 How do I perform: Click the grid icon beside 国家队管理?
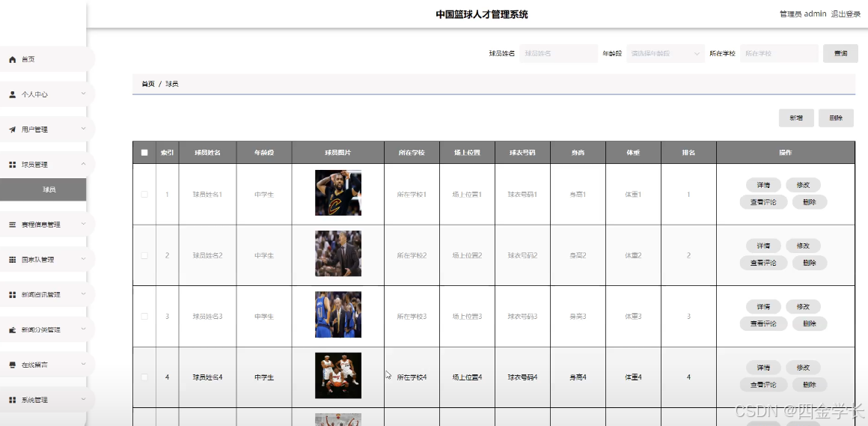[x=13, y=260]
